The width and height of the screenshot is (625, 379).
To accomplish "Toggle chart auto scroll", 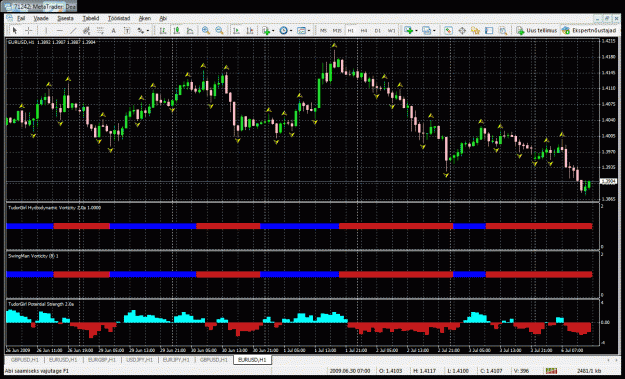I will pyautogui.click(x=236, y=30).
